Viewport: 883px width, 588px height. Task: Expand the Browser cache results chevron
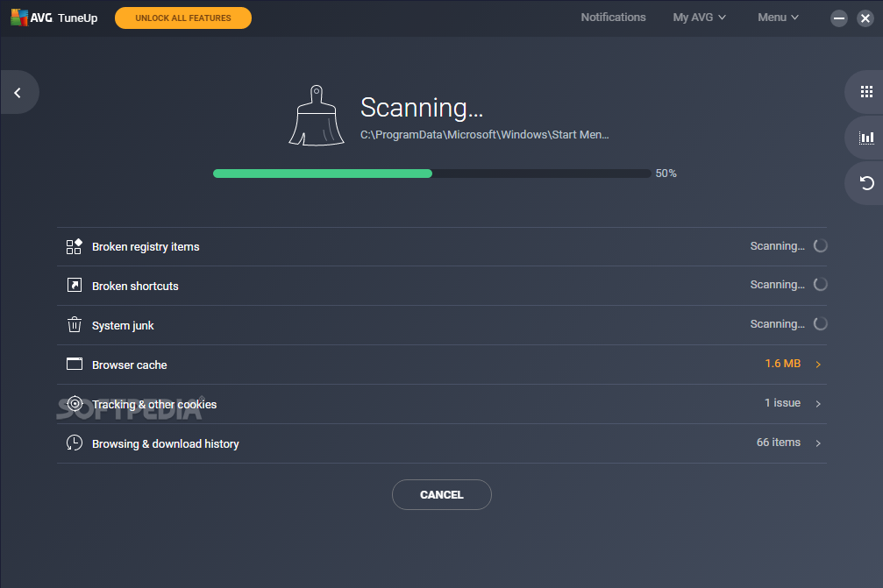pos(818,365)
